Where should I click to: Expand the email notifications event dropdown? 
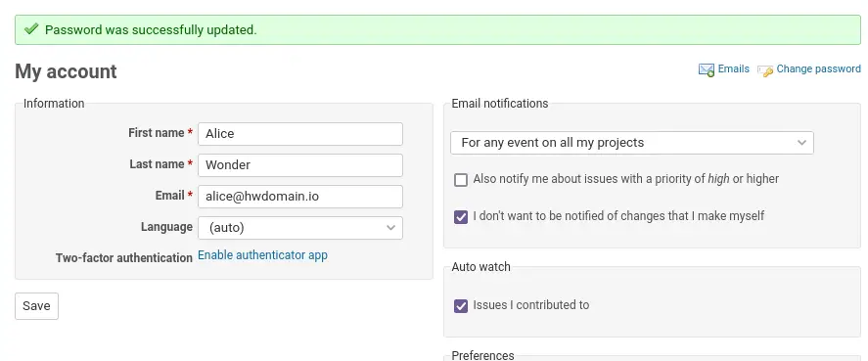(x=631, y=143)
